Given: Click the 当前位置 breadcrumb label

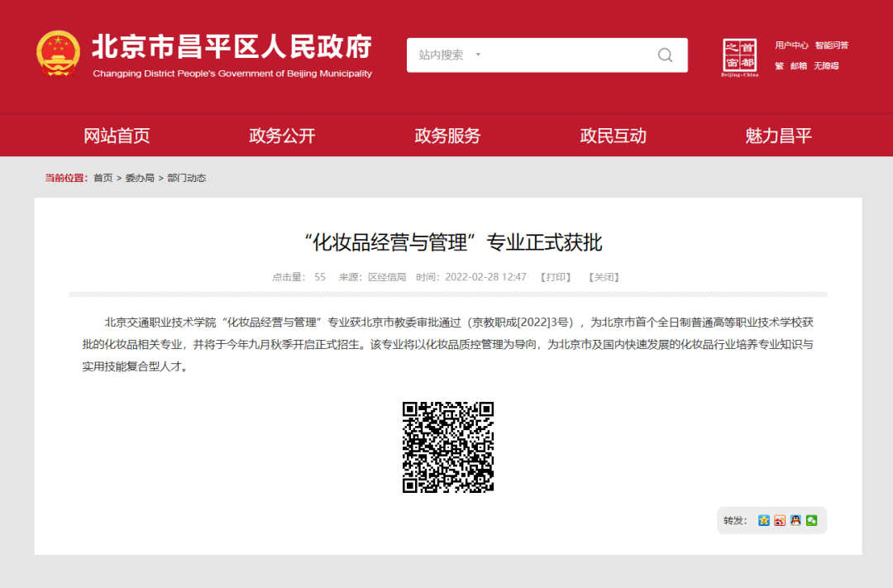Looking at the screenshot, I should pos(67,178).
